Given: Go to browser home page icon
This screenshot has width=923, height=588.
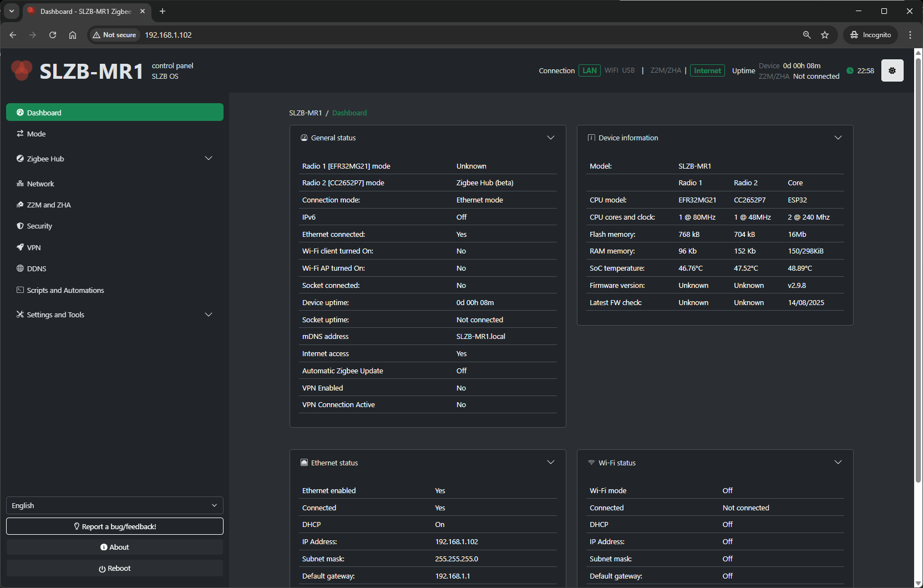Looking at the screenshot, I should [x=73, y=35].
